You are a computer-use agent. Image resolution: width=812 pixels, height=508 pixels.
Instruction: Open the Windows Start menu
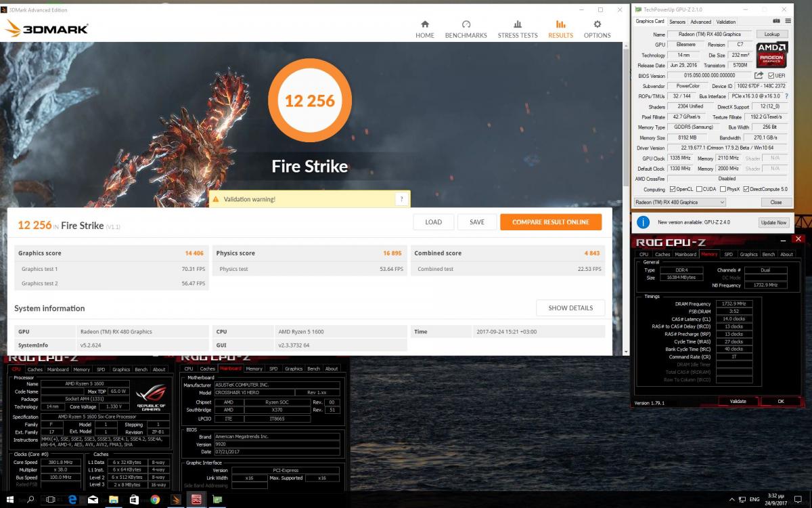point(9,500)
